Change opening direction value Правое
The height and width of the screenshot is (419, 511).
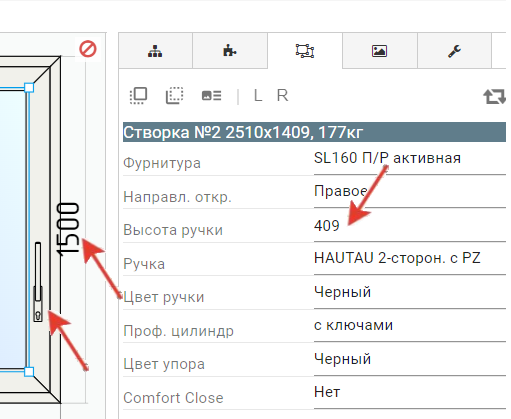tap(410, 192)
